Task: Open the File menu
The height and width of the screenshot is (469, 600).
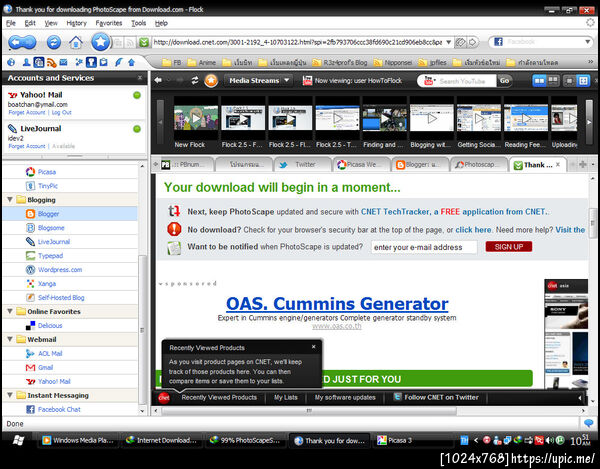Action: 11,23
